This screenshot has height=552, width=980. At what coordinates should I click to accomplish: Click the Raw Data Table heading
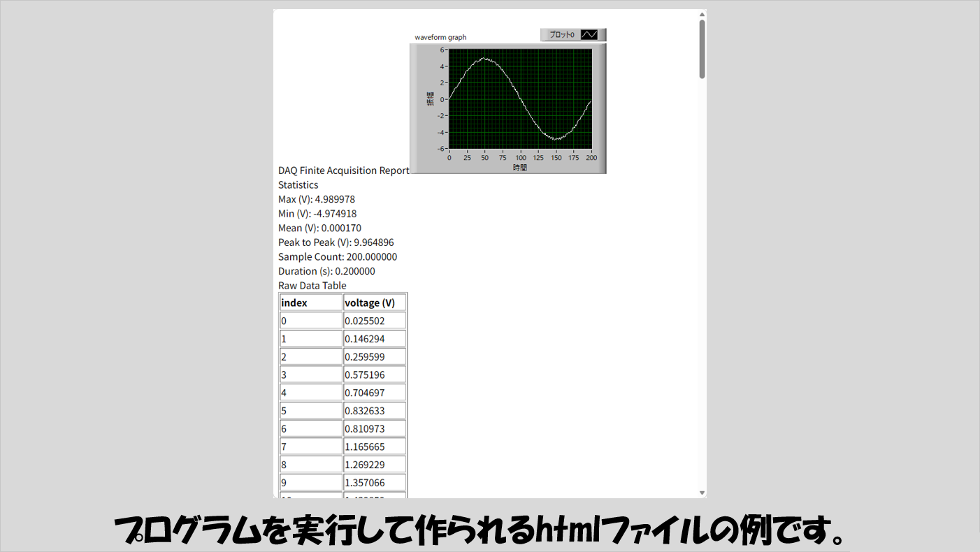point(312,286)
